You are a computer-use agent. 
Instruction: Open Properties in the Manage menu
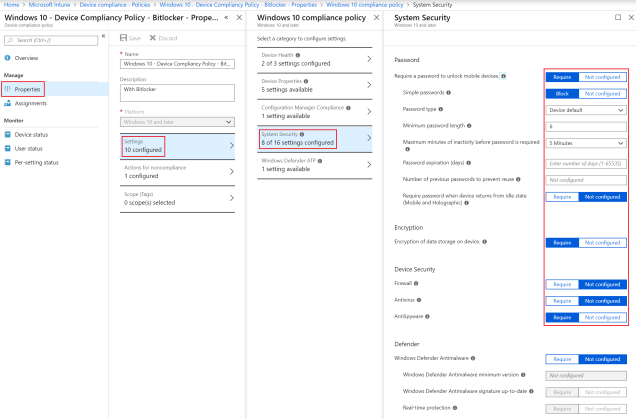pyautogui.click(x=28, y=89)
